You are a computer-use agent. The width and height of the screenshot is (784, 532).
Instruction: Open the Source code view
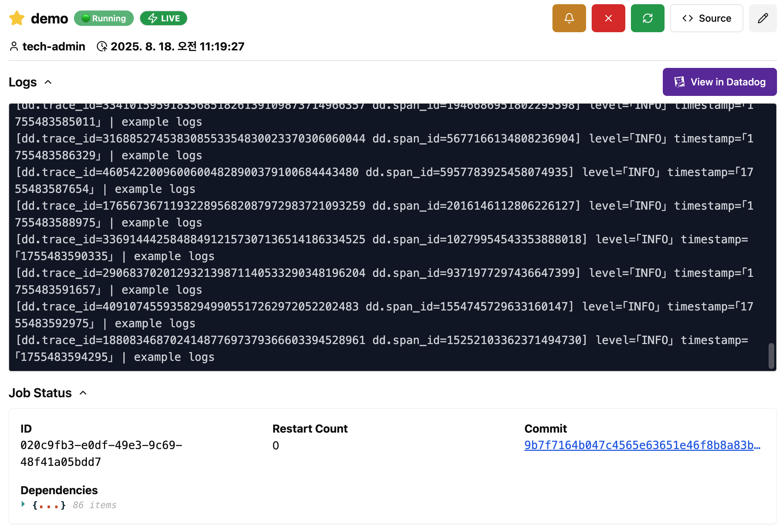click(706, 18)
